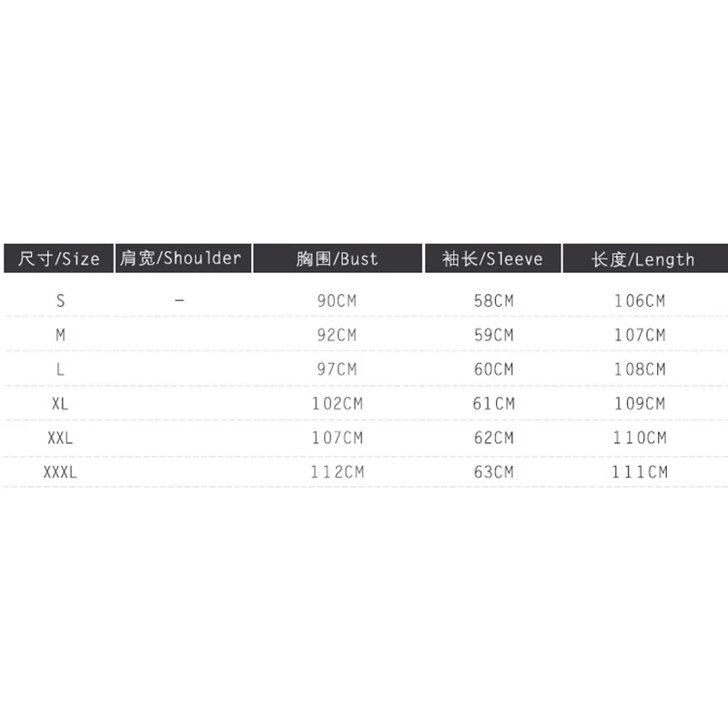Click the 61CM sleeve measurement
The height and width of the screenshot is (728, 728).
tap(493, 403)
